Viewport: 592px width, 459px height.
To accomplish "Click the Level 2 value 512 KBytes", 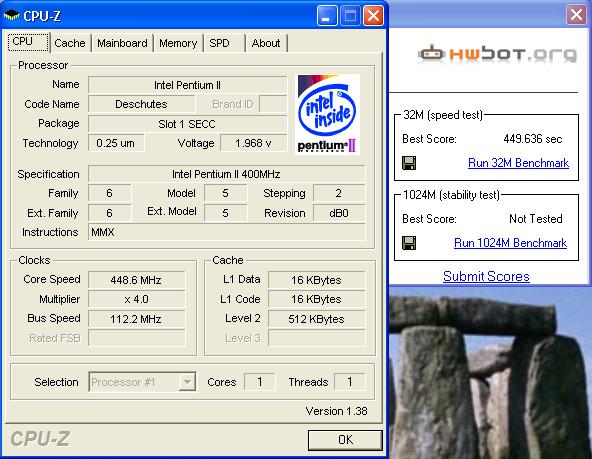I will (x=316, y=319).
